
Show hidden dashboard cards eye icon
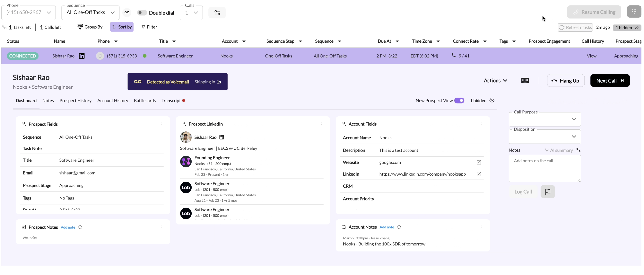[492, 101]
